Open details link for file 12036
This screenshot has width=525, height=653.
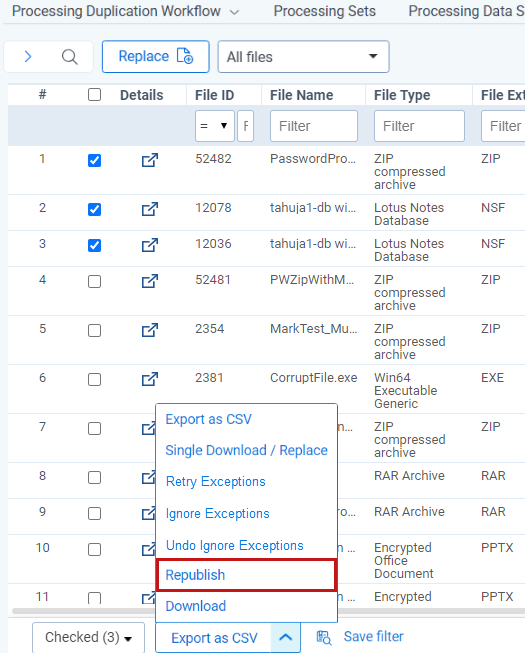pos(149,245)
